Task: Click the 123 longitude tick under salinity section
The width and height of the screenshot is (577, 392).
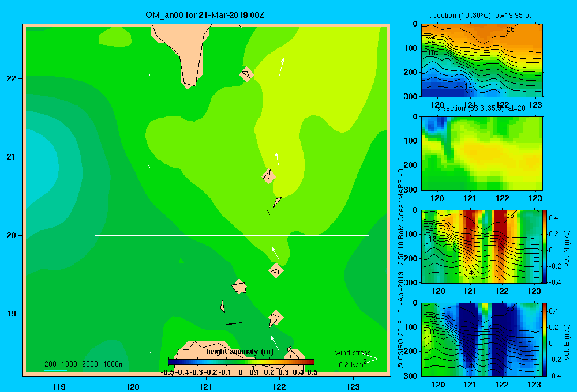Action: [x=535, y=198]
